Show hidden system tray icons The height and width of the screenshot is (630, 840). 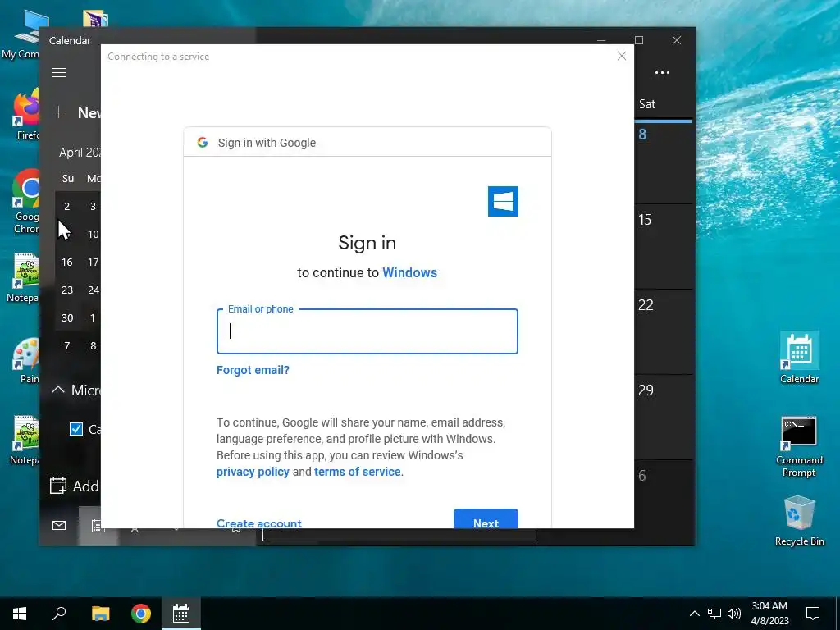[x=694, y=614]
